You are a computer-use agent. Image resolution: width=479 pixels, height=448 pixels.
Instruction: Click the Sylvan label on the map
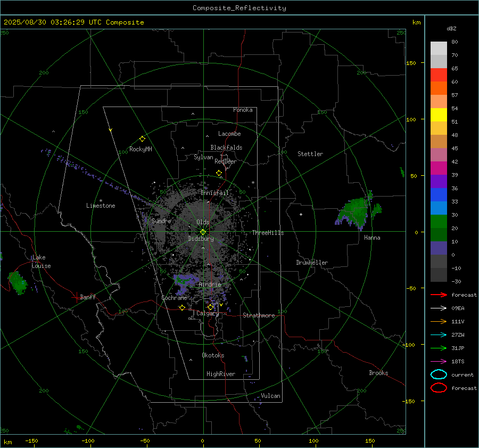(x=203, y=157)
